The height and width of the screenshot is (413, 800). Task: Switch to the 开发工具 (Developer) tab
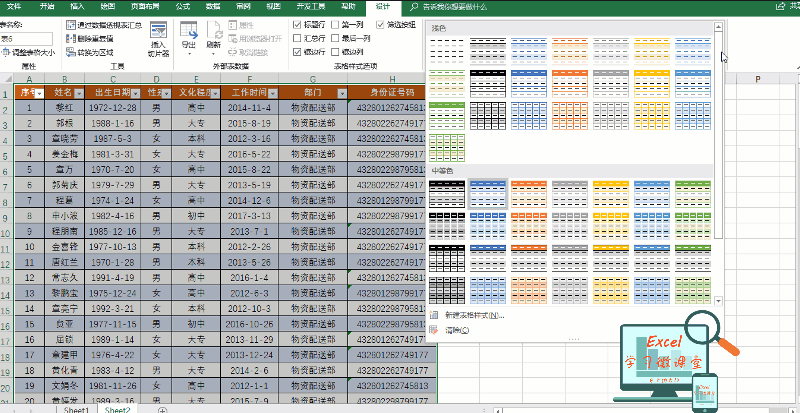point(311,7)
